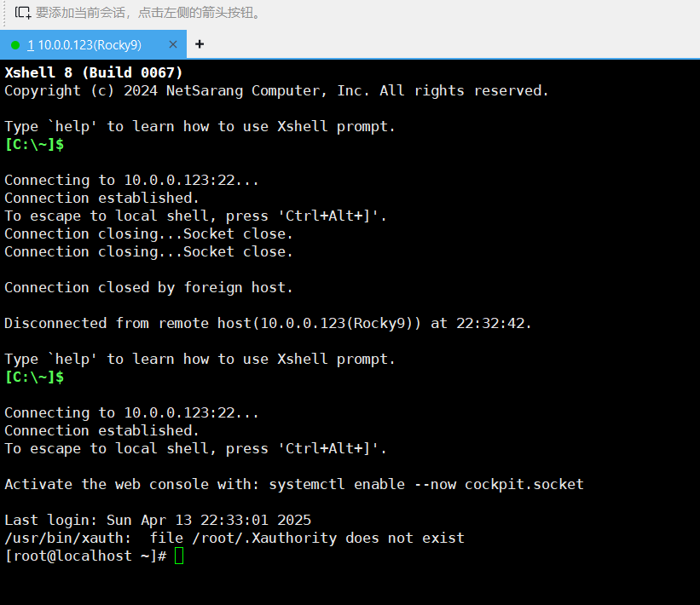Screen dimensions: 700x605
Task: Click the '[root@localhost ~]#' prompt text
Action: [x=85, y=556]
